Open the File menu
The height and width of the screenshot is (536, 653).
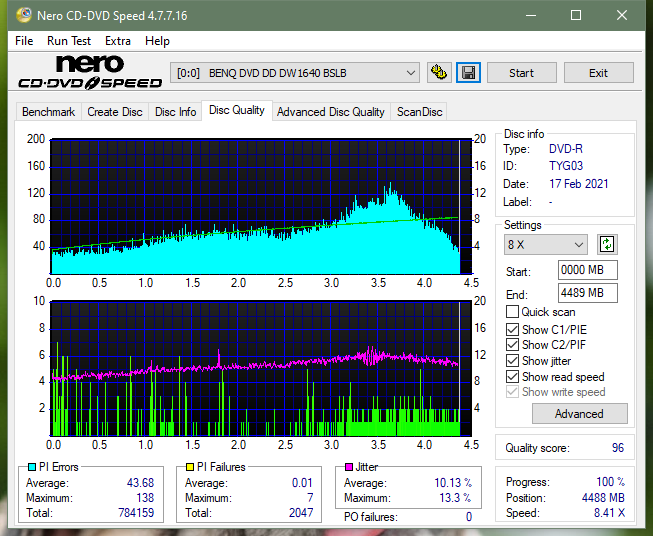(24, 41)
